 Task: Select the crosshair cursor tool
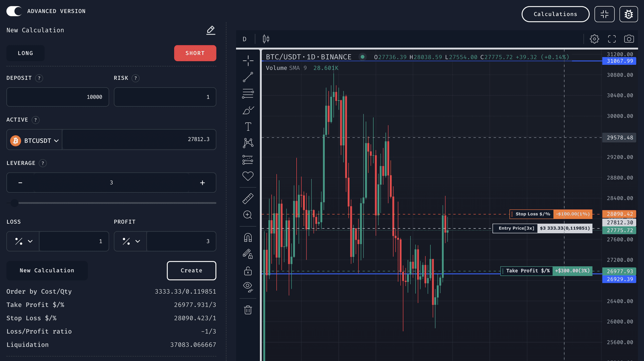click(248, 61)
